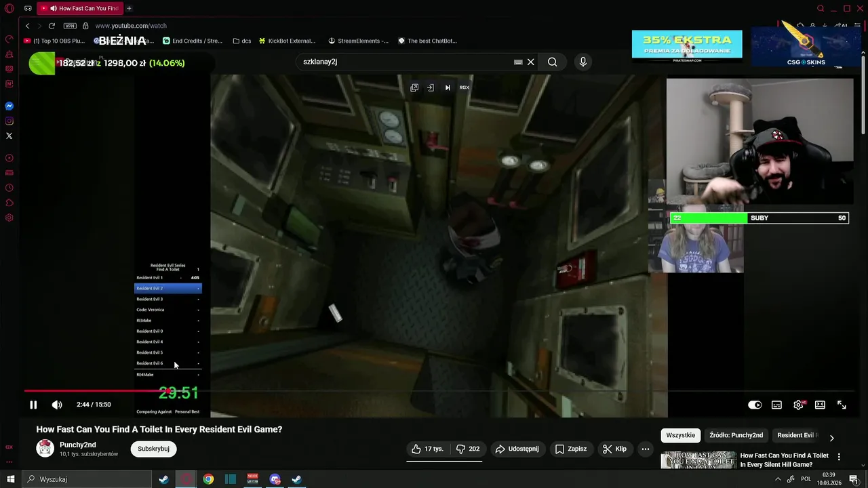The height and width of the screenshot is (488, 868).
Task: Show more filter chips arrow
Action: (x=831, y=438)
